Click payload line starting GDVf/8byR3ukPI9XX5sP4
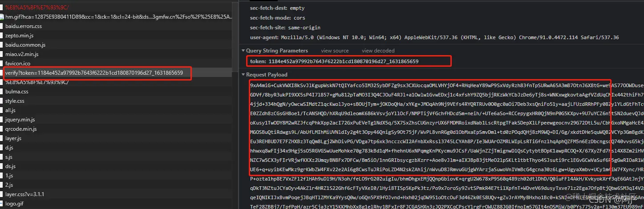644x209 pixels. coord(447,95)
